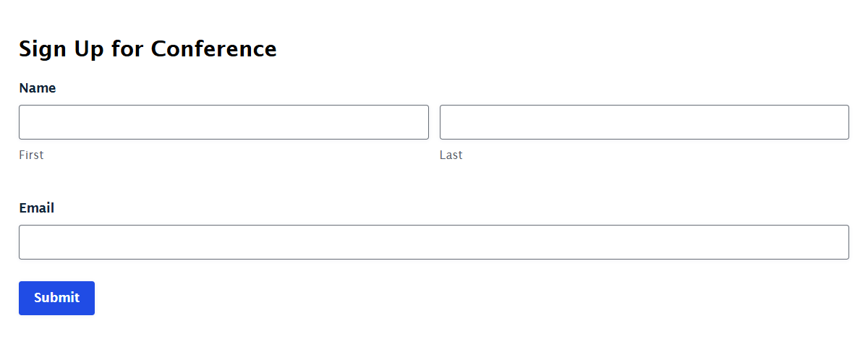Send the form with the Submit button
The height and width of the screenshot is (347, 868).
point(56,298)
